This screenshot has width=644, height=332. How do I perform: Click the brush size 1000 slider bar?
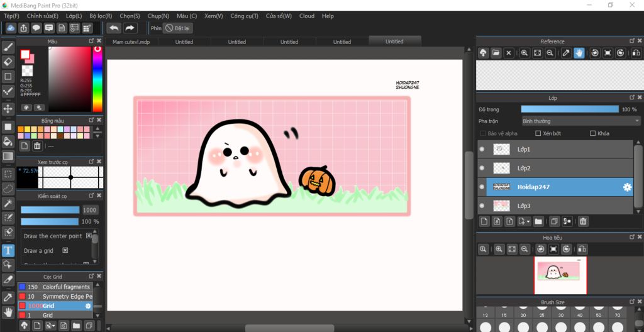pyautogui.click(x=50, y=210)
